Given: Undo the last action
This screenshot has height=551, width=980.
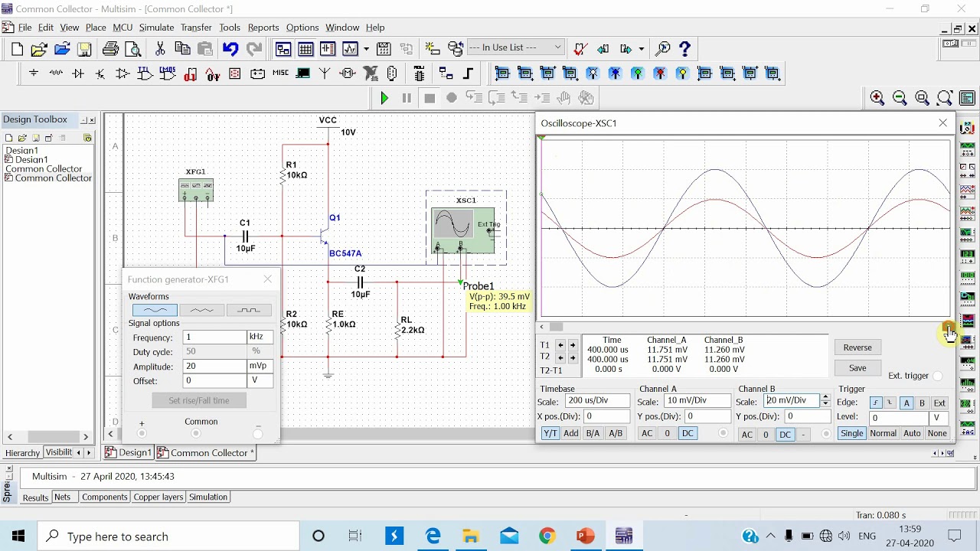Looking at the screenshot, I should (x=230, y=50).
